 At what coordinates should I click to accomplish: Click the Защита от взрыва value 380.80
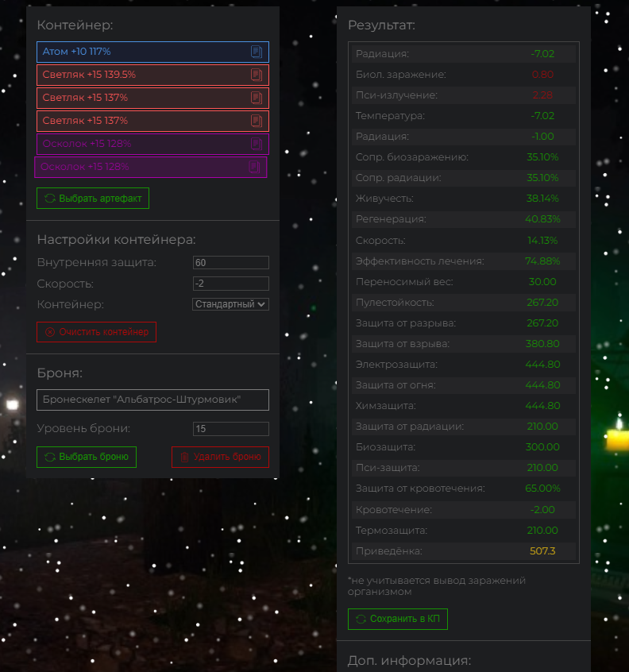542,344
